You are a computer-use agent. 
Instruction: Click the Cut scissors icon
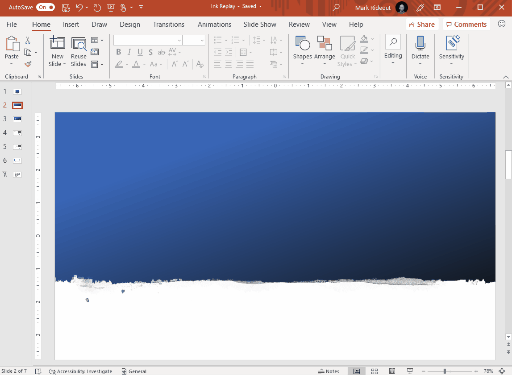click(28, 41)
